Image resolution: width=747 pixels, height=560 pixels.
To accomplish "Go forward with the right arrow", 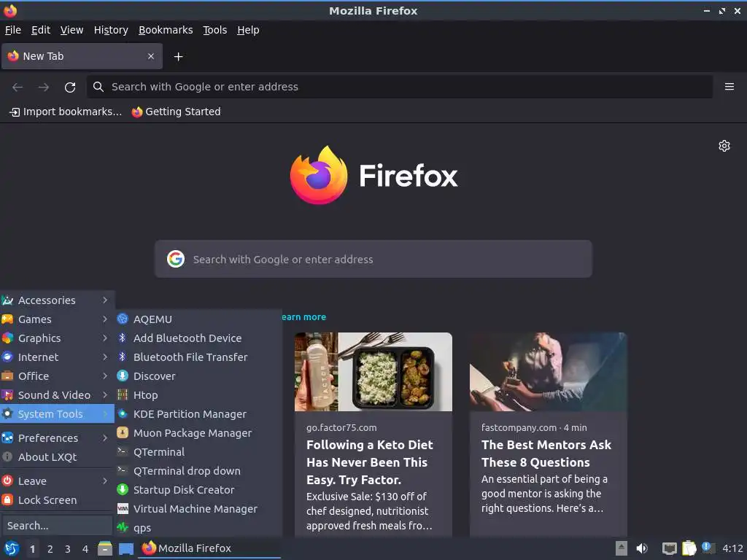I will point(43,87).
